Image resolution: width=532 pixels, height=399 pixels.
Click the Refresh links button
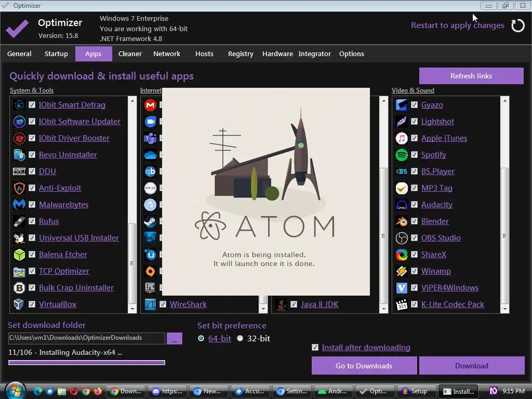[471, 76]
